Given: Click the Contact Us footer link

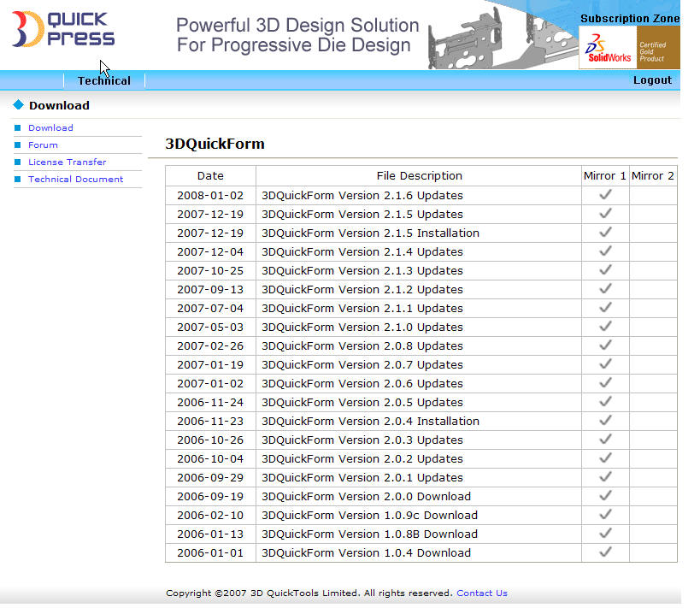Looking at the screenshot, I should click(x=482, y=593).
